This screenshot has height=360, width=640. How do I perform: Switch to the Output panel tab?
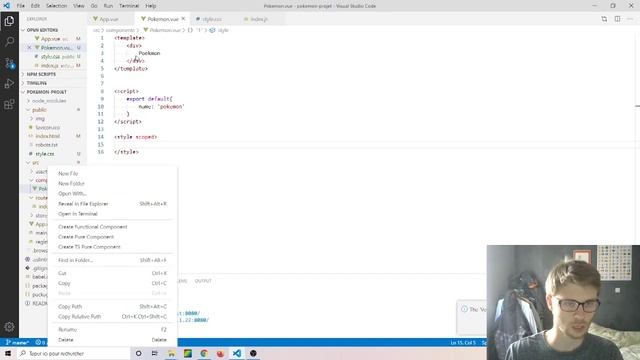pyautogui.click(x=203, y=281)
